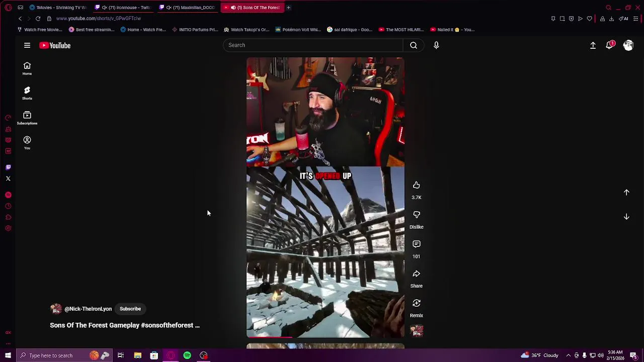Open Best free streaming bookmark

click(92, 30)
